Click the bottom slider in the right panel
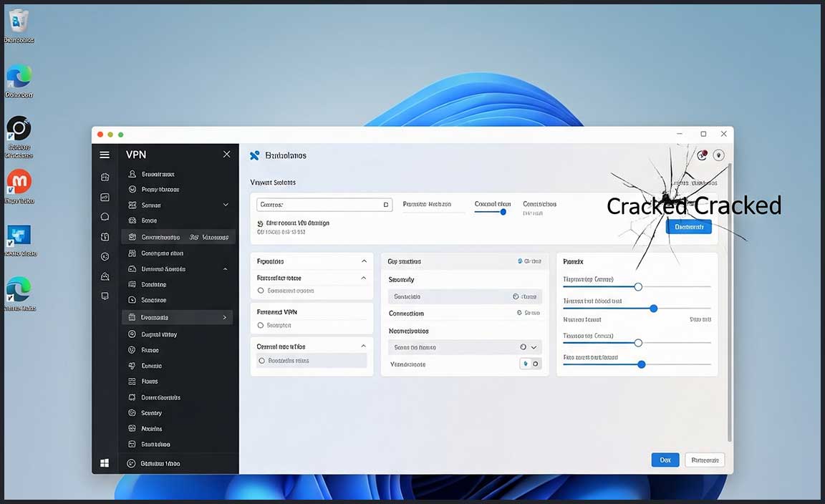Screen dimensions: 825x504 tap(637, 364)
